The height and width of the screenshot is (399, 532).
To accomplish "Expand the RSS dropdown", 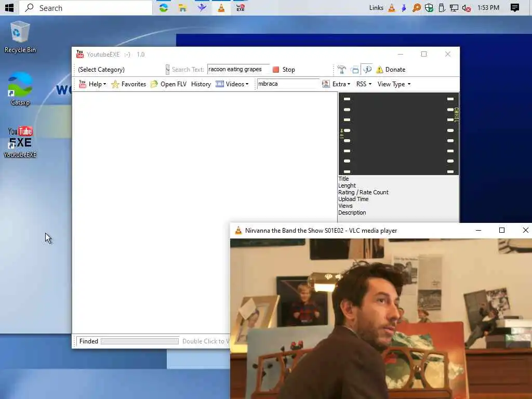I will 364,84.
